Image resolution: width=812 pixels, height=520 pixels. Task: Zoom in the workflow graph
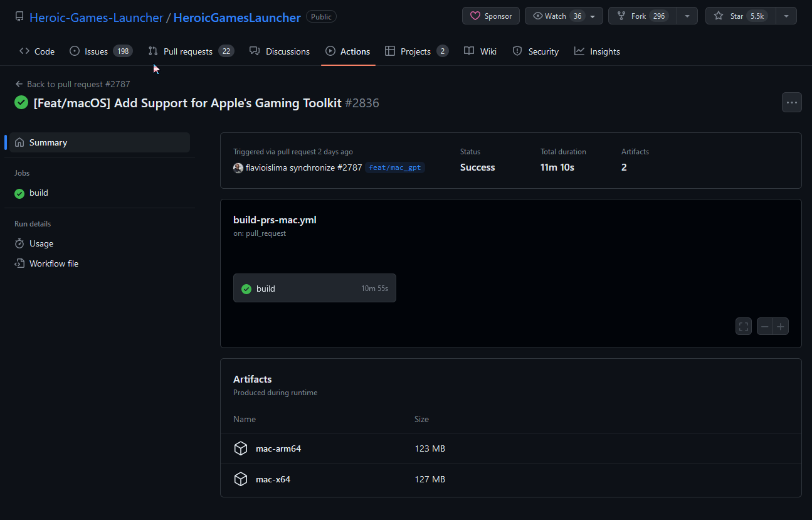(781, 326)
